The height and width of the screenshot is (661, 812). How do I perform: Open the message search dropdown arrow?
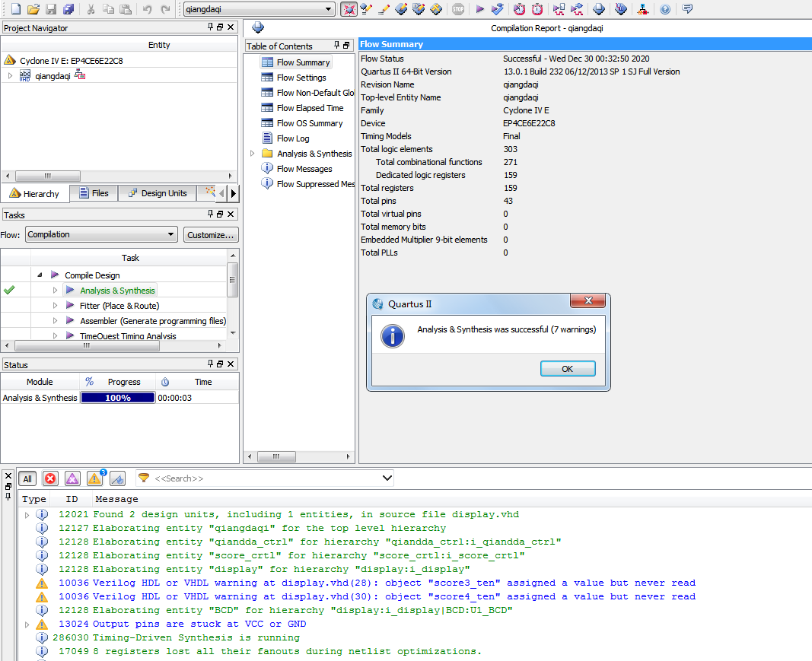tap(387, 478)
